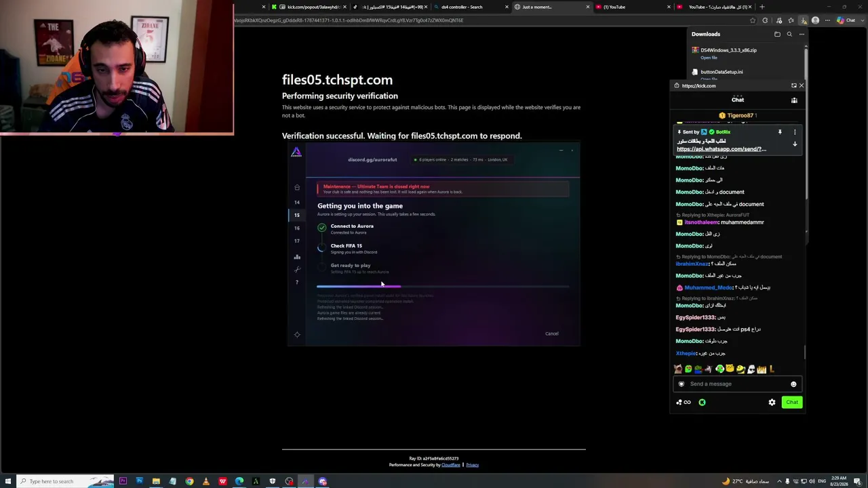Open Adobe Premiere Pro from the taskbar
Image resolution: width=868 pixels, height=488 pixels.
click(x=123, y=481)
